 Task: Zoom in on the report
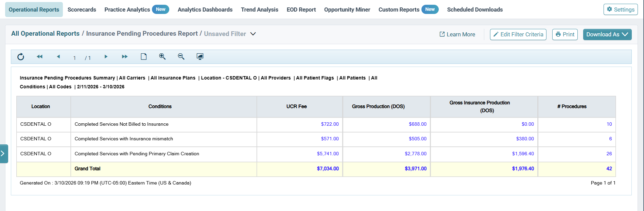162,56
